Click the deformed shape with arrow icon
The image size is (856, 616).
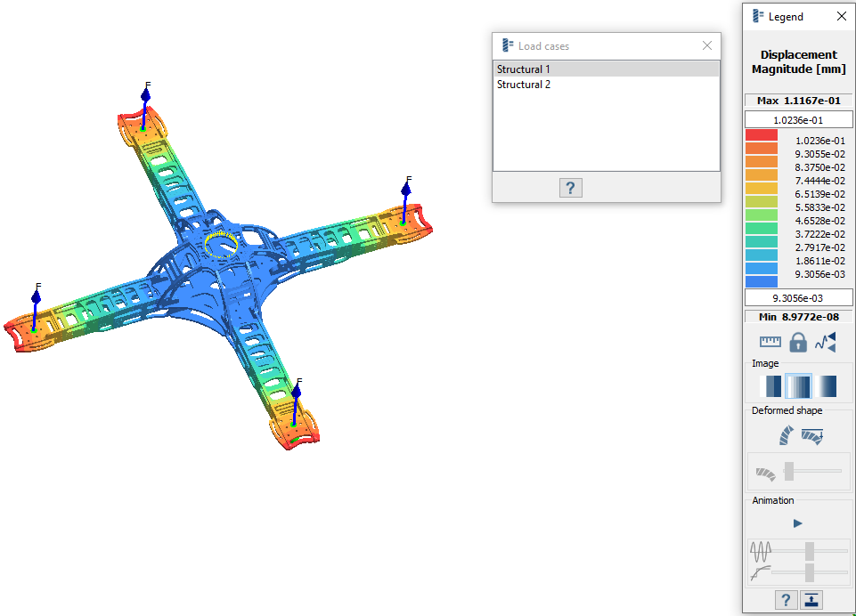click(x=811, y=435)
